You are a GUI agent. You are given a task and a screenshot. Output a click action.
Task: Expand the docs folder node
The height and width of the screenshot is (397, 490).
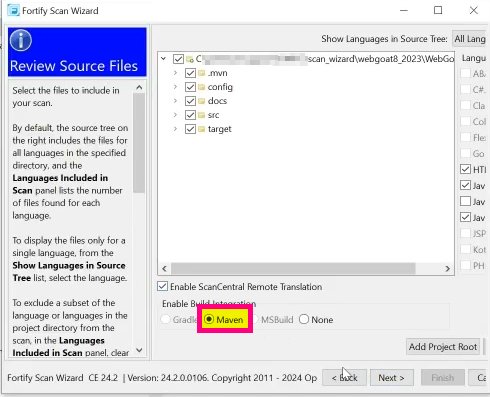pyautogui.click(x=175, y=101)
